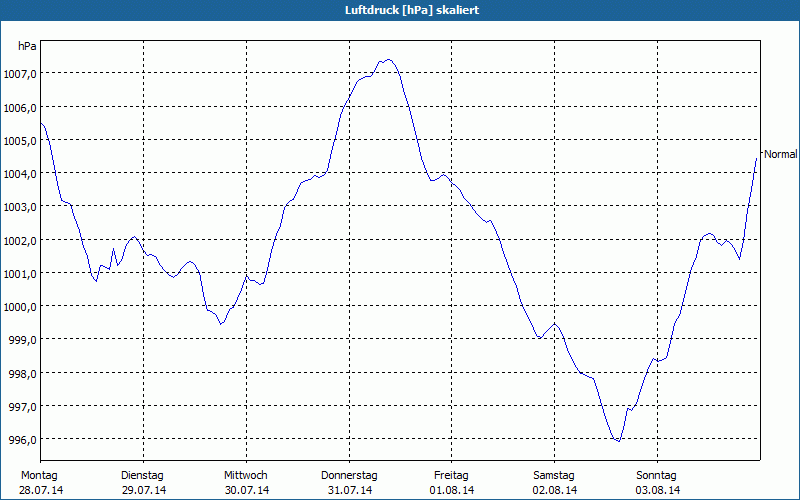Select the 'Normal' label at the right edge
800x500 pixels.
tap(780, 154)
